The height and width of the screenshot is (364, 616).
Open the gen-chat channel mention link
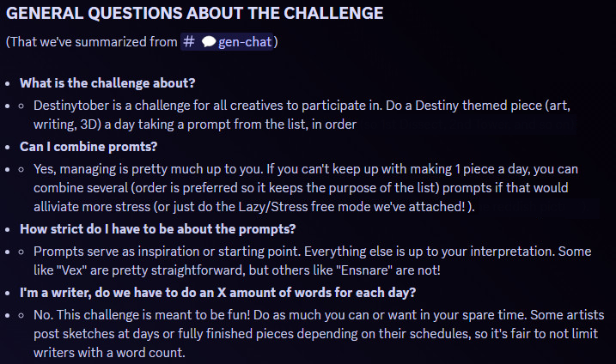coord(237,42)
